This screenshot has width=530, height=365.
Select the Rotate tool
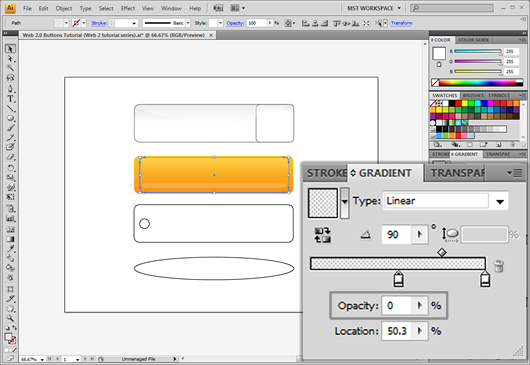[x=10, y=168]
